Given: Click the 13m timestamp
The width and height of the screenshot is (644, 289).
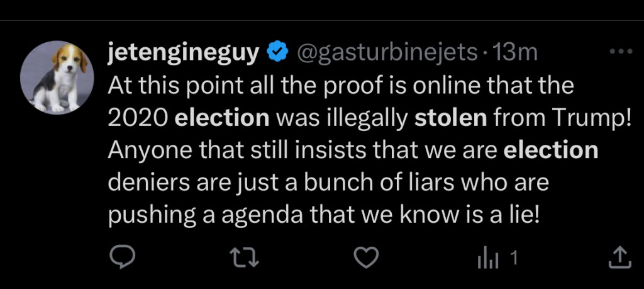Looking at the screenshot, I should 516,54.
